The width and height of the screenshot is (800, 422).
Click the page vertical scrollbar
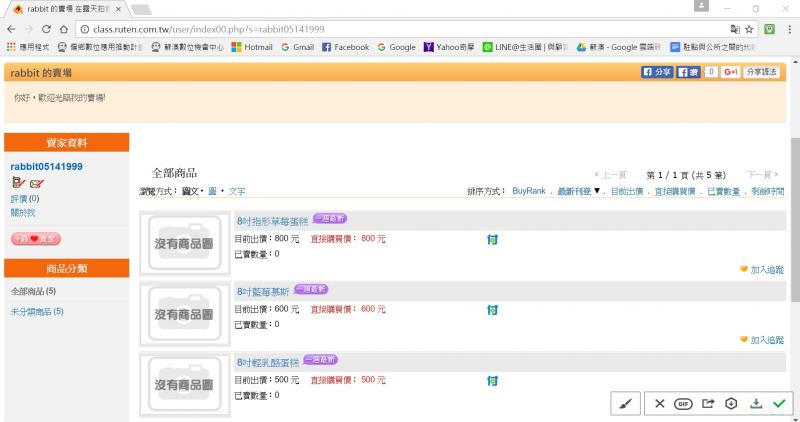tap(795, 219)
